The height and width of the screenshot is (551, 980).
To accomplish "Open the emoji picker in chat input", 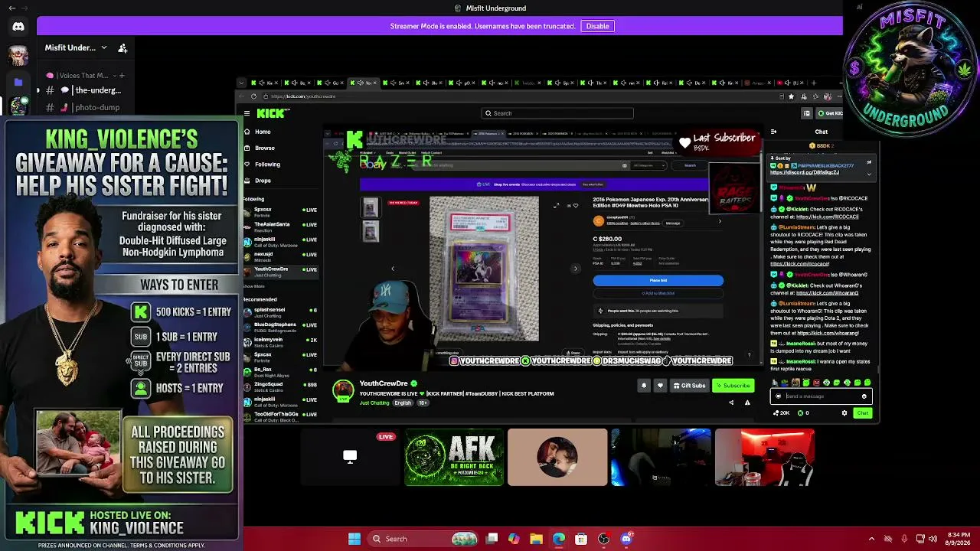I will 864,396.
